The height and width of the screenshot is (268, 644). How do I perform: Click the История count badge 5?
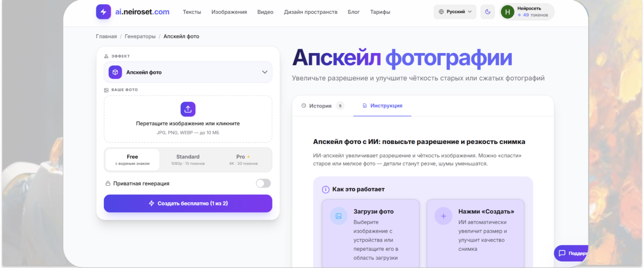(x=340, y=106)
